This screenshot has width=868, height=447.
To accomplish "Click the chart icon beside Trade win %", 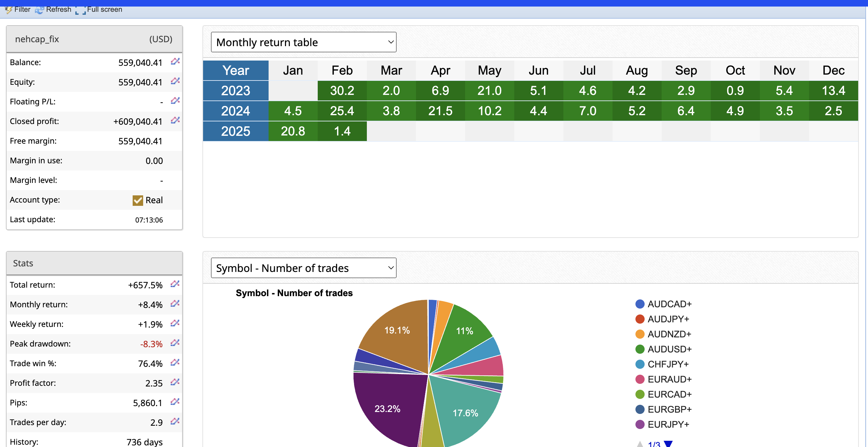I will tap(175, 362).
